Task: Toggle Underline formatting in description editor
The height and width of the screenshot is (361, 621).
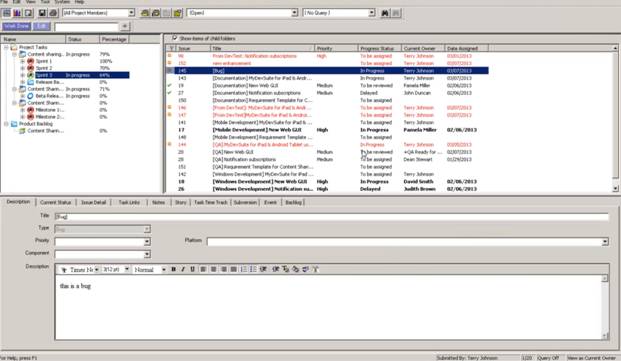Action: [192, 269]
